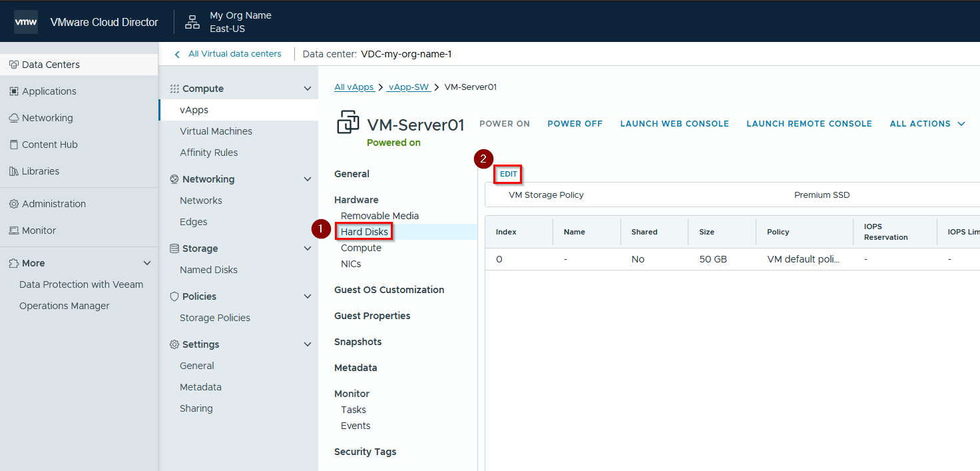Click LAUNCH WEB CONSOLE
Screen dimensions: 980x471
pos(674,124)
